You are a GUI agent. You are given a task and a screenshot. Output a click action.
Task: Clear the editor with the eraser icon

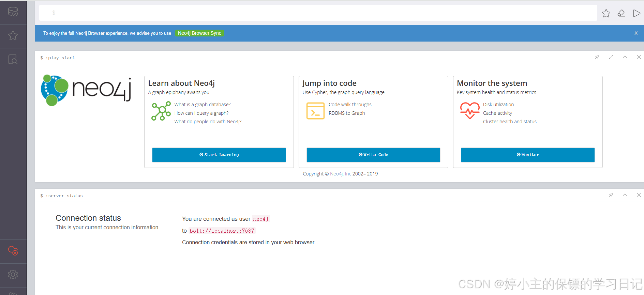(621, 13)
